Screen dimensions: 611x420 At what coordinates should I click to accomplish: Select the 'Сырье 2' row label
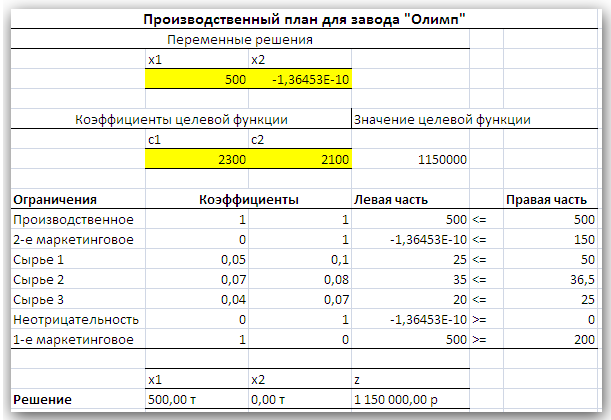click(78, 279)
